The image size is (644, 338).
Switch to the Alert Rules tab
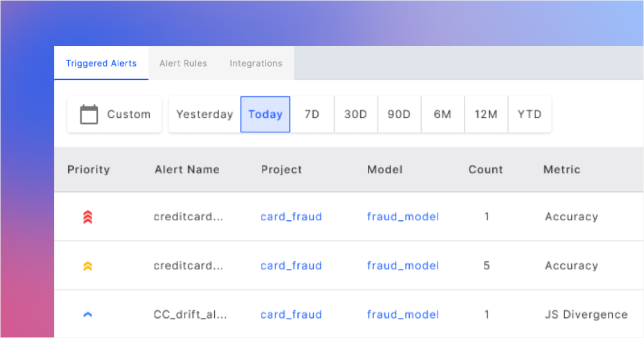(183, 63)
